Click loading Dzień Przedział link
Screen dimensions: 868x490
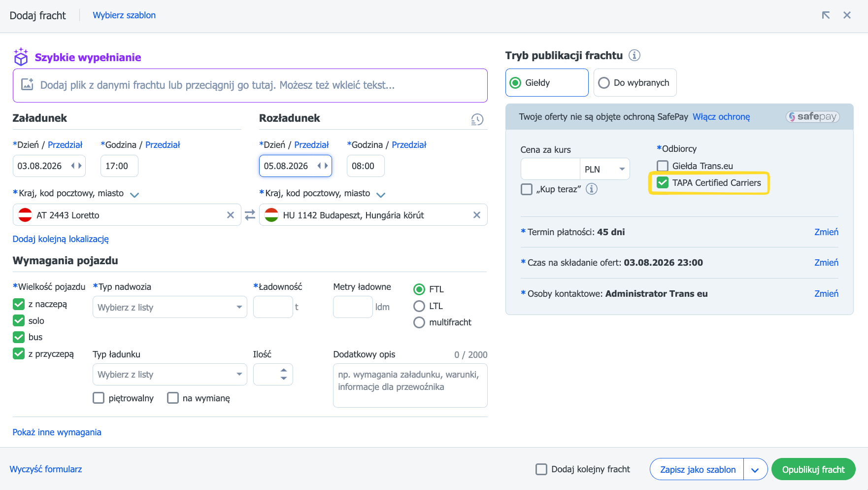click(x=65, y=145)
